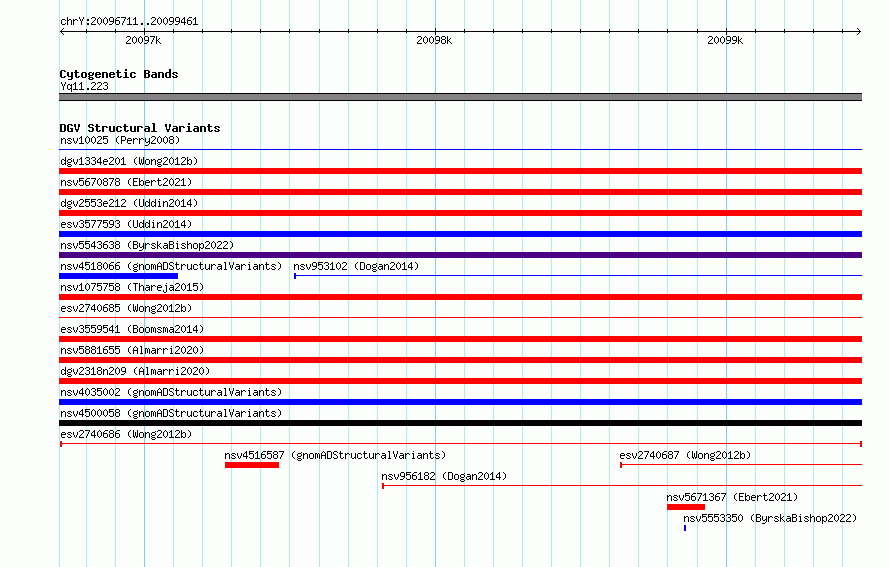Select the esv3577593 (Uddin2014) blue bar

[x=460, y=234]
